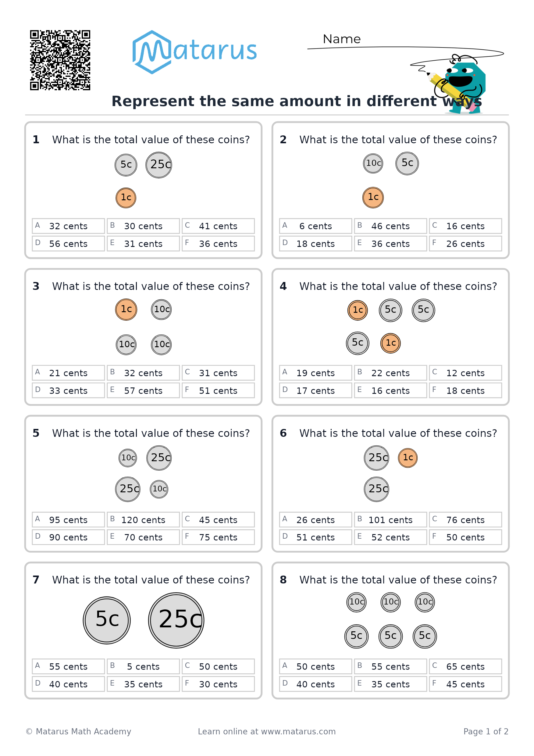Select answer C 16 cents in question 2
Viewport: 534px width, 756px height.
point(465,226)
